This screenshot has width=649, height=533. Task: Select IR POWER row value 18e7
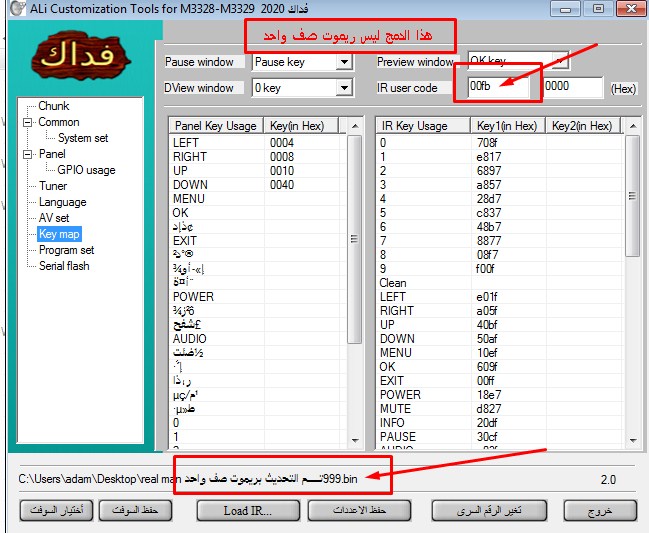pyautogui.click(x=489, y=395)
